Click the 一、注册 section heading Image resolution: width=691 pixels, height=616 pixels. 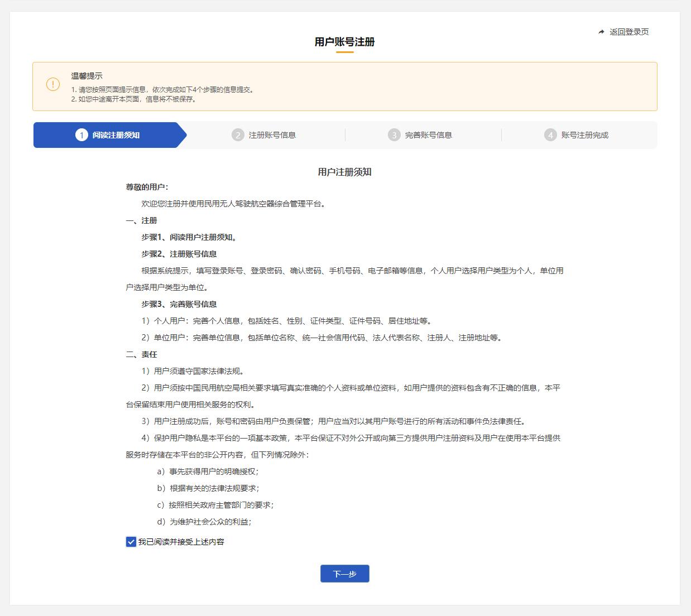(x=141, y=220)
